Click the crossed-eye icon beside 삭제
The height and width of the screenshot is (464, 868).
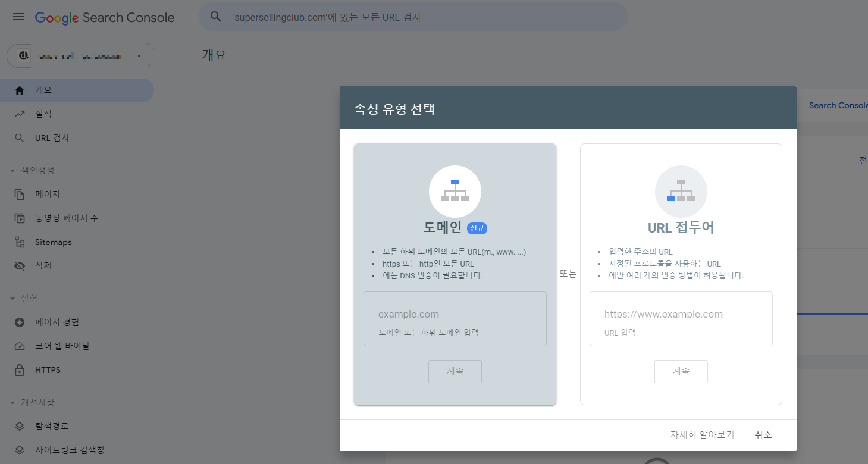[x=20, y=266]
